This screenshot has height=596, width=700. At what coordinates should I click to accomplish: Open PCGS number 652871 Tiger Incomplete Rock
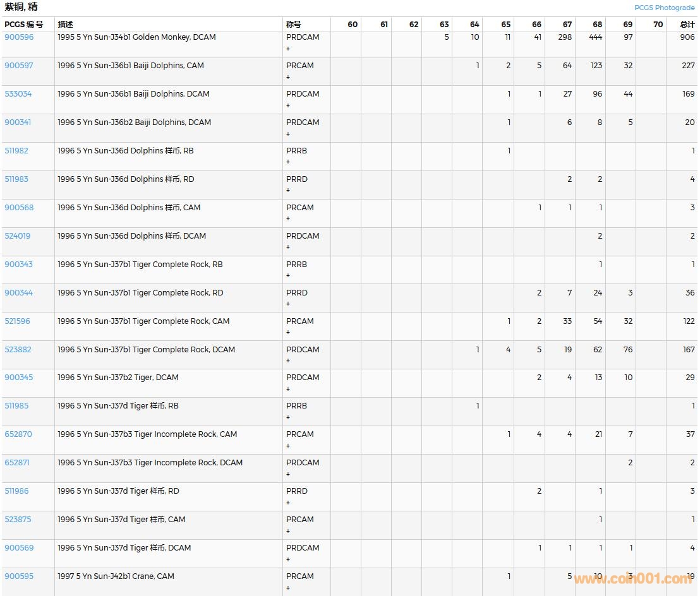point(17,463)
